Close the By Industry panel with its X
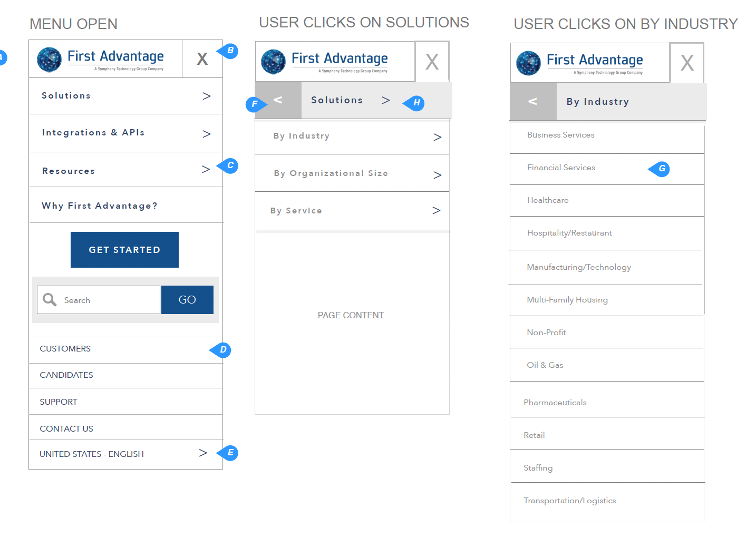This screenshot has height=547, width=756. pyautogui.click(x=686, y=63)
